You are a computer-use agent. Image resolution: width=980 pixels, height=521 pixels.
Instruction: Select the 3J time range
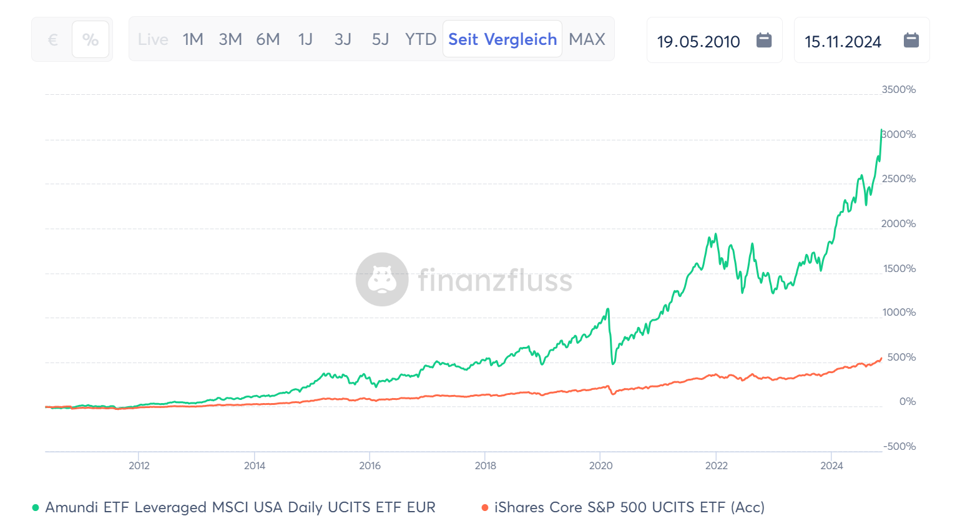pos(343,39)
